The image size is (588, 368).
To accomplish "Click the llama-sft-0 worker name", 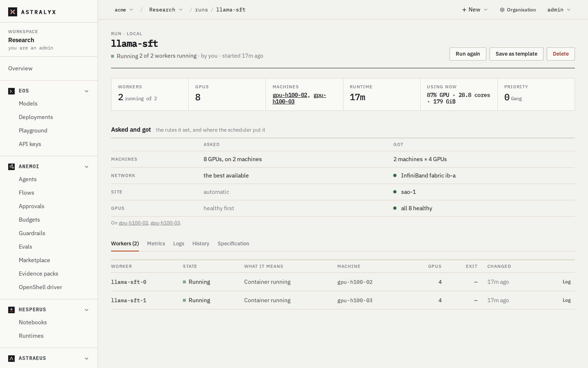I will [129, 282].
